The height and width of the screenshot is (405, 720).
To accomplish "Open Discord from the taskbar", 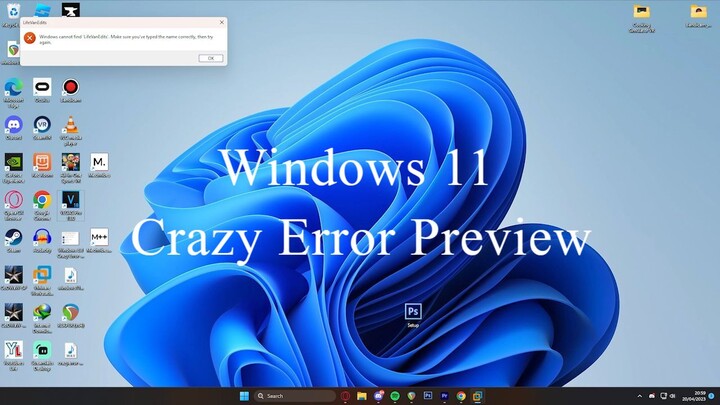I will (378, 396).
